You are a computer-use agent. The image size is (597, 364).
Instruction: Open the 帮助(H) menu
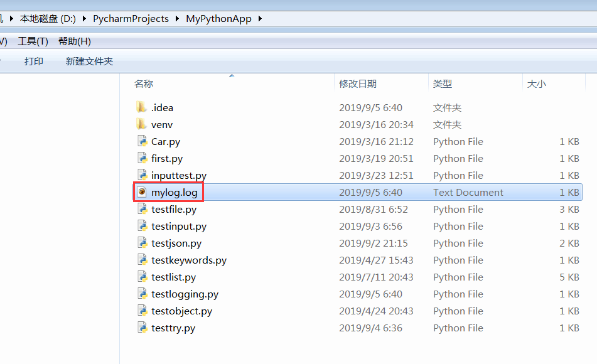[x=73, y=41]
